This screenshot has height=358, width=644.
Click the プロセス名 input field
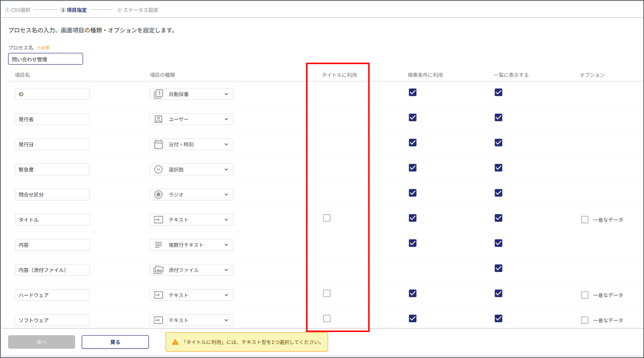45,59
